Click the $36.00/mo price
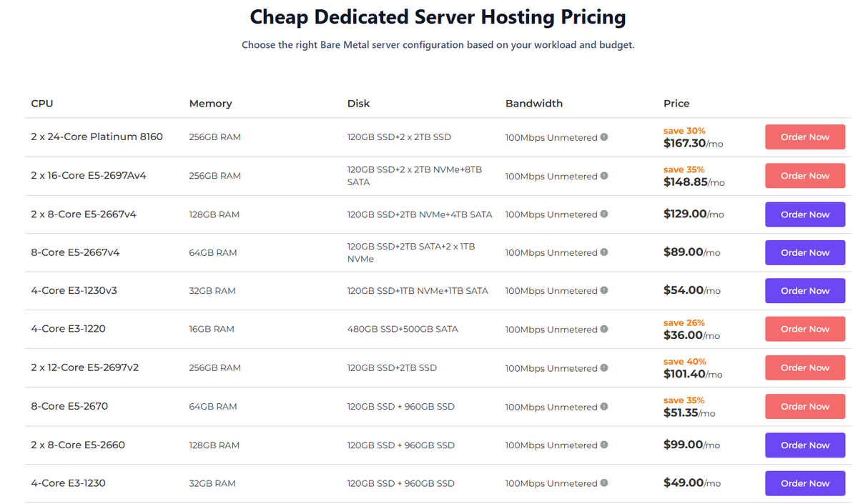Screen dimensions: 858x504 coord(691,335)
